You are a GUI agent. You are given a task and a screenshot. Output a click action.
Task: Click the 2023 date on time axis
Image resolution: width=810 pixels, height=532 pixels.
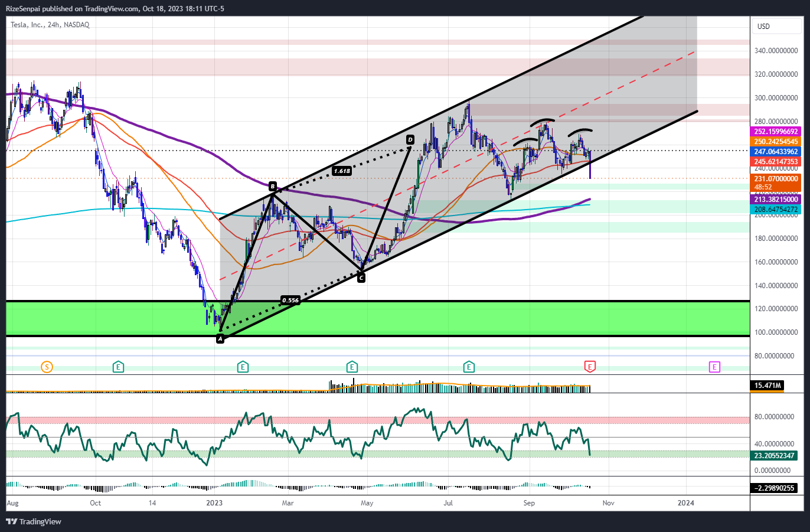[x=214, y=503]
